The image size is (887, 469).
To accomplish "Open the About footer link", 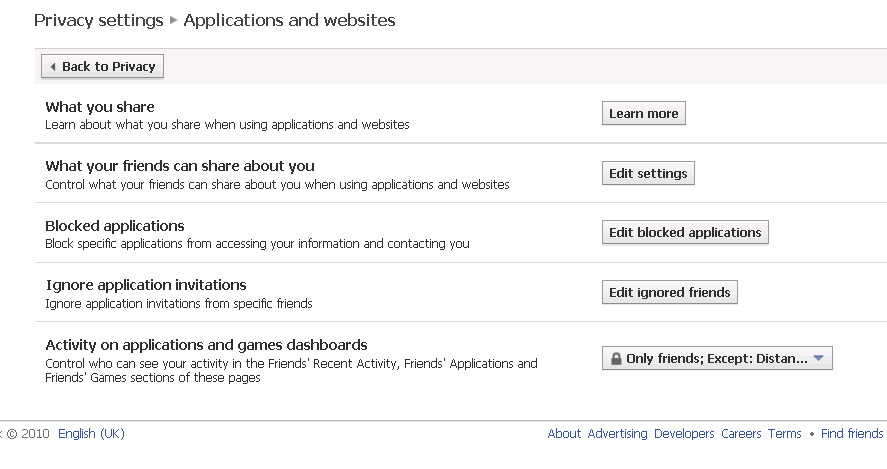I will pos(564,434).
